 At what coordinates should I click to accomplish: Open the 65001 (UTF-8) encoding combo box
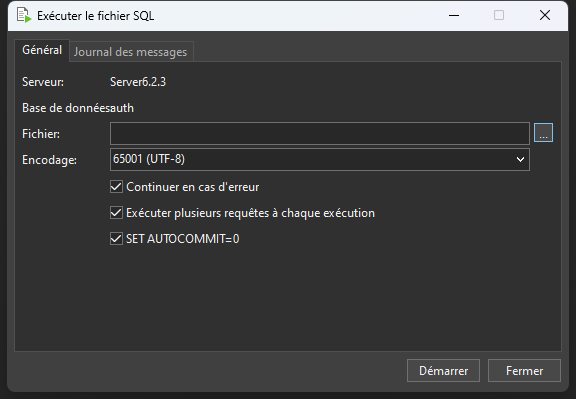click(320, 159)
